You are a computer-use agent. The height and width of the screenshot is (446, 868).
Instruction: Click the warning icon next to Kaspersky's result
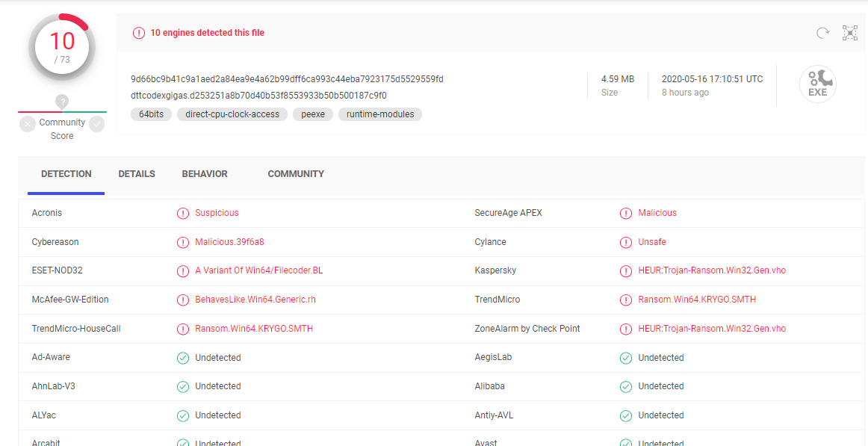point(626,270)
